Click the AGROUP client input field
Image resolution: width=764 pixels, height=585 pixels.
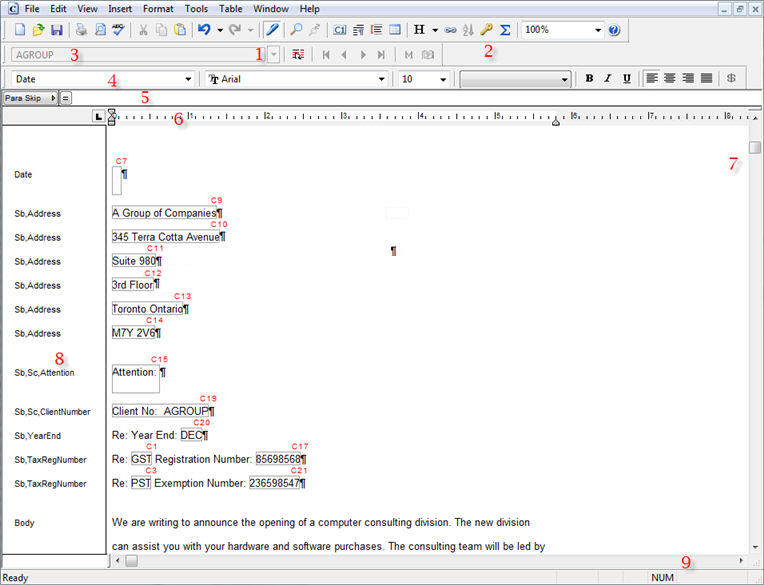click(135, 54)
